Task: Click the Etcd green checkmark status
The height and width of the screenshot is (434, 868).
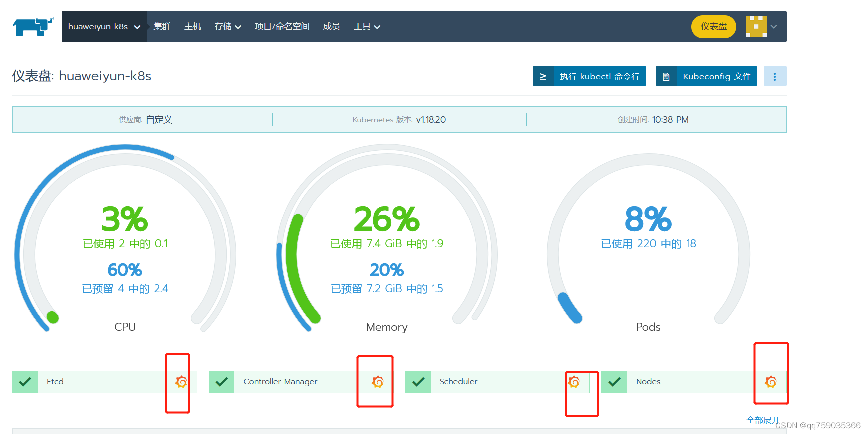Action: 25,382
